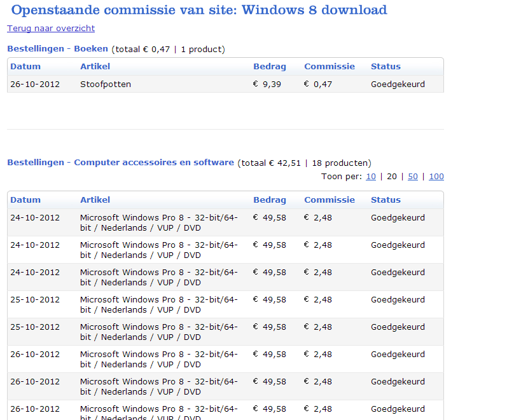Click the commission € 0,47 in Stoofpotten row
The height and width of the screenshot is (420, 521).
point(317,85)
